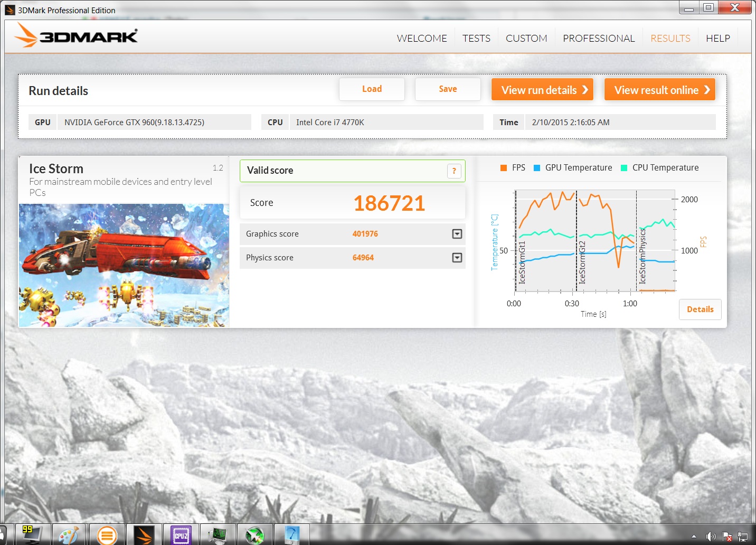
Task: Click the Load button
Action: point(372,89)
